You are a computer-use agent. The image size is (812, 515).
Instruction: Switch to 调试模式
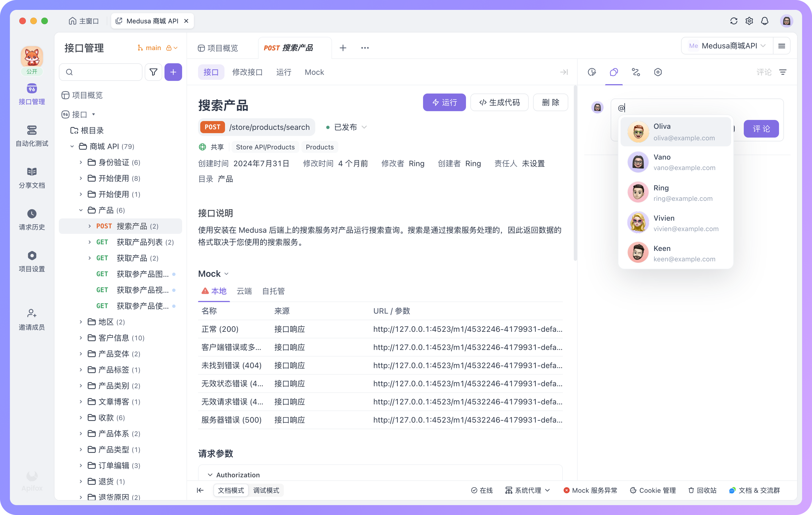click(x=266, y=490)
